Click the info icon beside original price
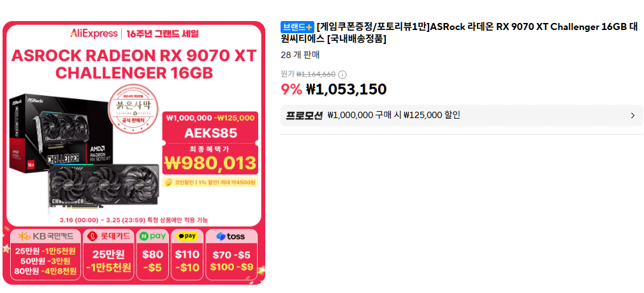The height and width of the screenshot is (293, 644). pyautogui.click(x=342, y=74)
